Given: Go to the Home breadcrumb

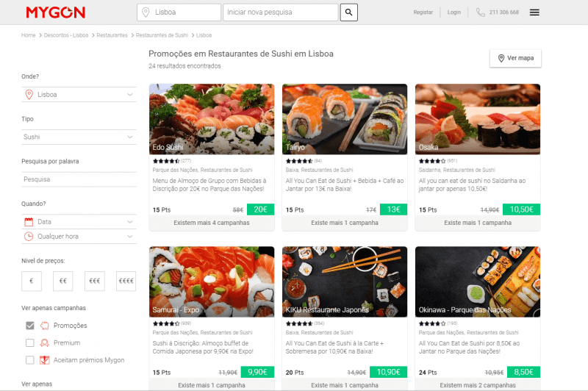Looking at the screenshot, I should 29,35.
